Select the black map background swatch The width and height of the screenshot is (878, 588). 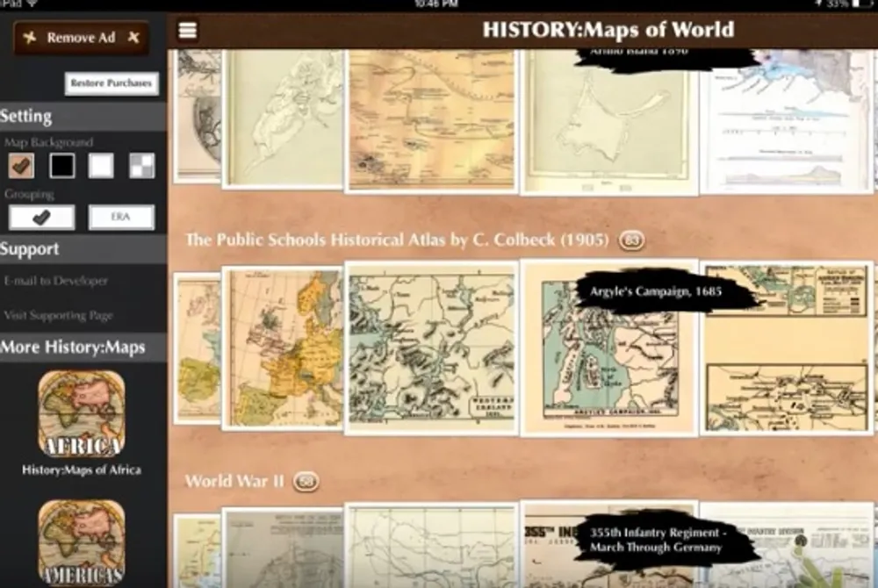point(61,166)
